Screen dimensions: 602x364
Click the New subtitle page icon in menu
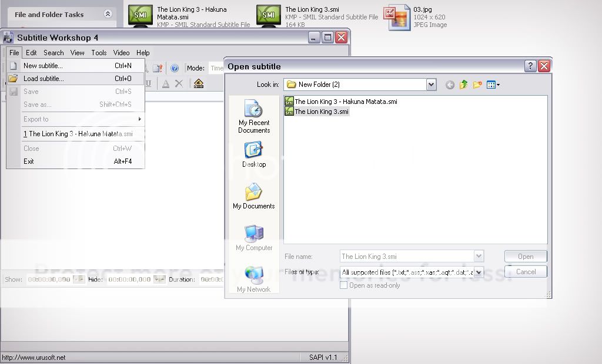[13, 66]
